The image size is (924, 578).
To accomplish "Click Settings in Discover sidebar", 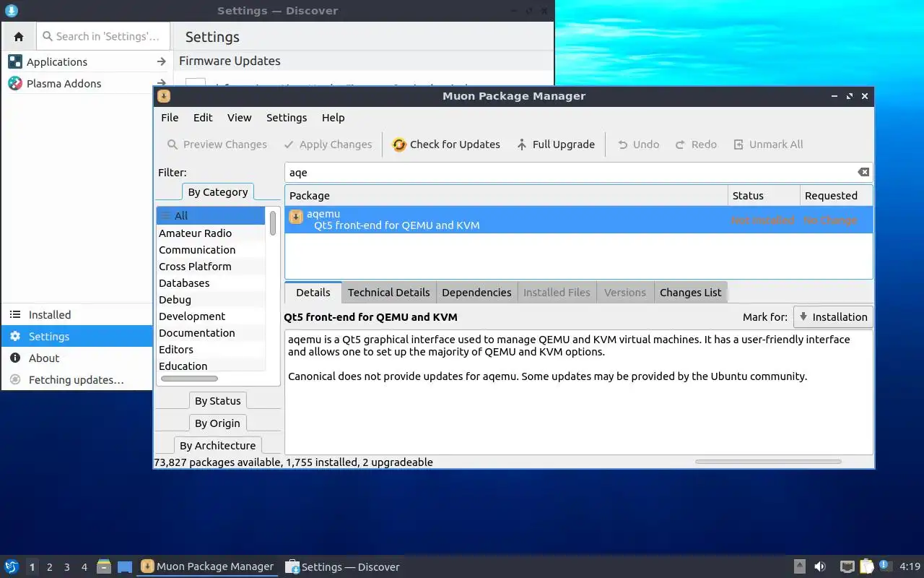I will coord(77,337).
